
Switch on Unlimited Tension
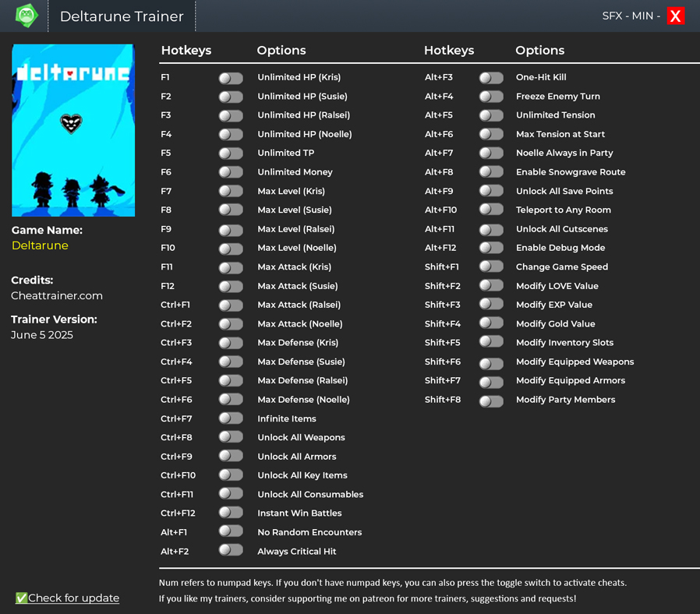(x=491, y=115)
